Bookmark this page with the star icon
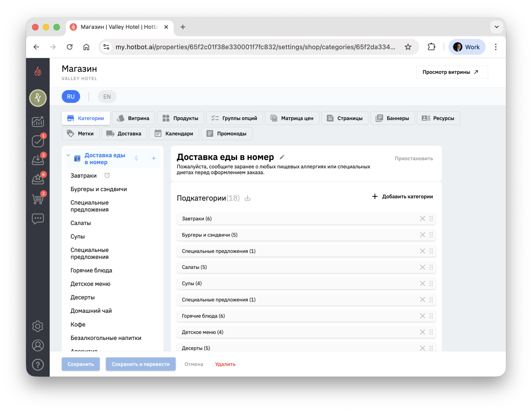Screen dimensions: 532x411 pyautogui.click(x=408, y=47)
